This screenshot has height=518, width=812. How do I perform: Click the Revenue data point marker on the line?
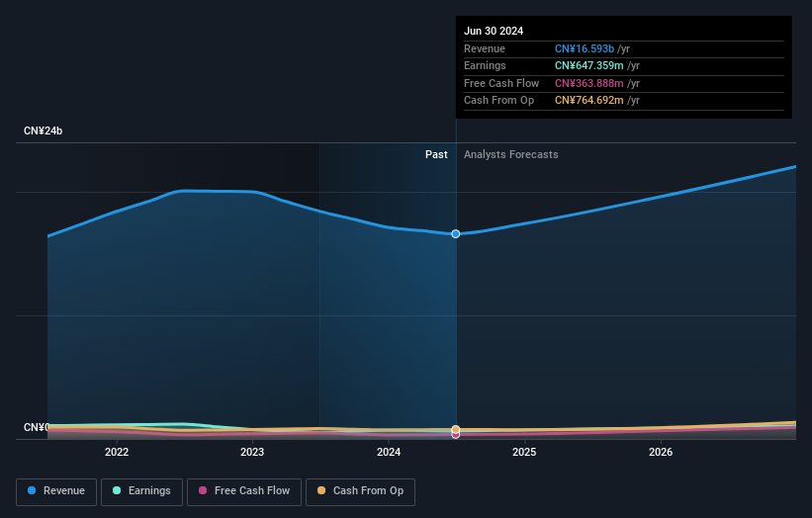[x=456, y=234]
